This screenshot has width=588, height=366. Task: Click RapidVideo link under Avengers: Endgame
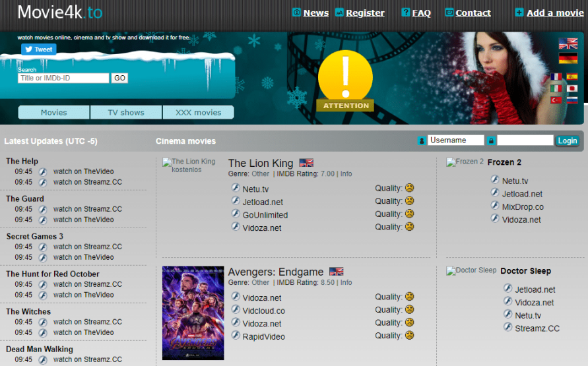point(263,337)
